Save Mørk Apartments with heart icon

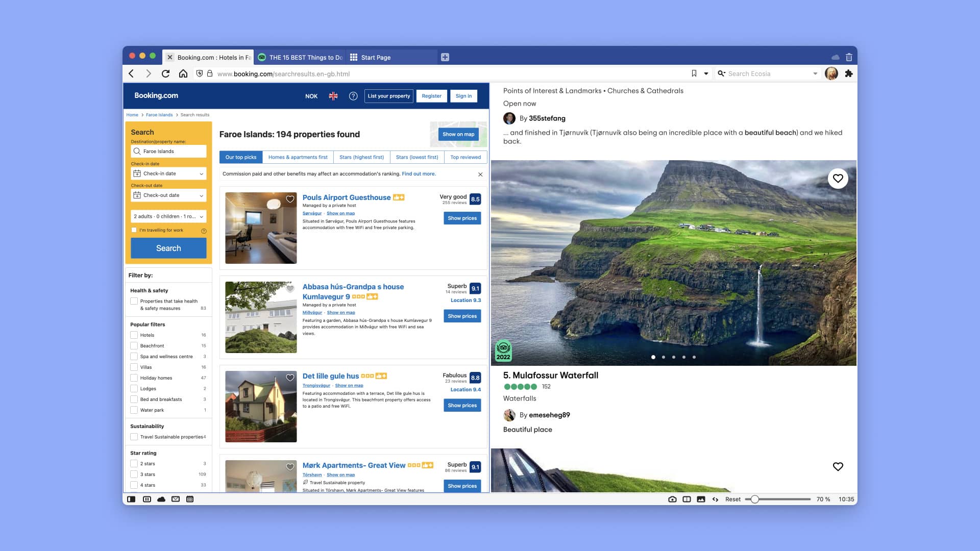(x=290, y=467)
